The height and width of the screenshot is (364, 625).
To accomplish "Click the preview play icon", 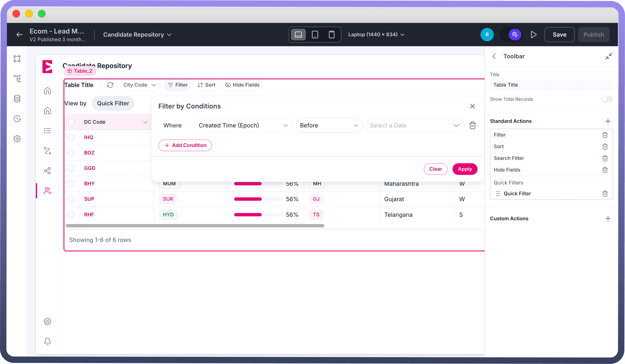I will (x=533, y=35).
